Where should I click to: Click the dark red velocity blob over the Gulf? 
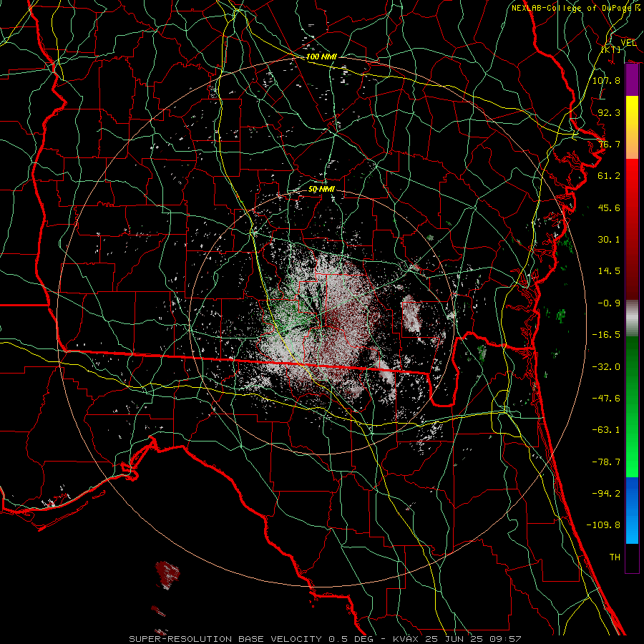(167, 574)
